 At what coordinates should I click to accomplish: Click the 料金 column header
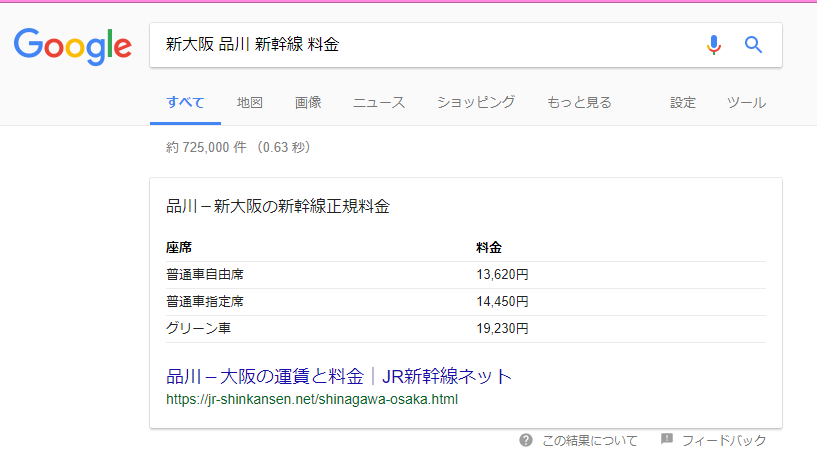[x=489, y=247]
